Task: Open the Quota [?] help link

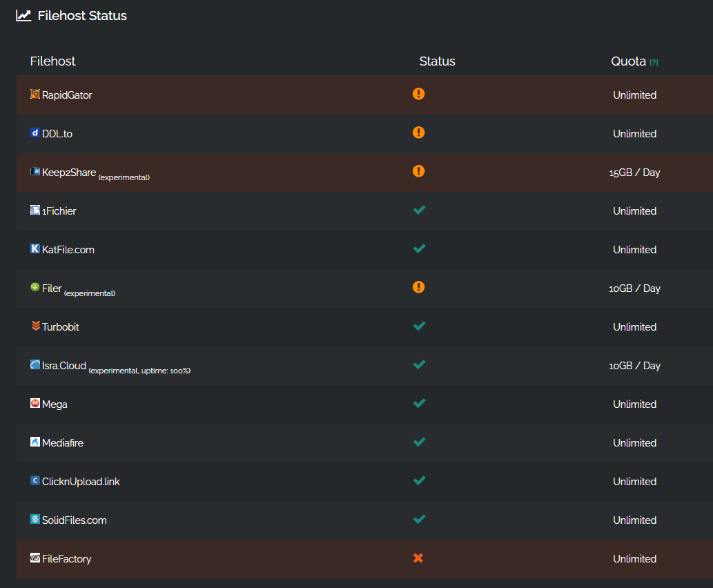Action: point(654,62)
